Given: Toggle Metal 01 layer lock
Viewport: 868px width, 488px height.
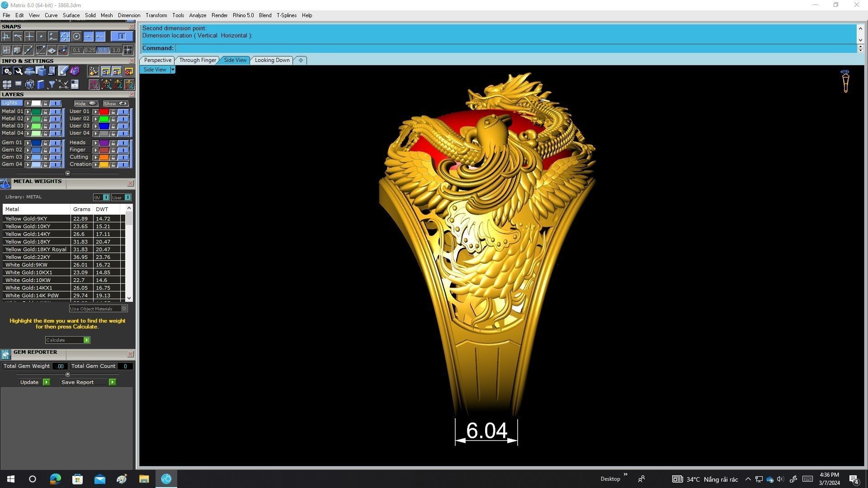Looking at the screenshot, I should click(x=45, y=112).
